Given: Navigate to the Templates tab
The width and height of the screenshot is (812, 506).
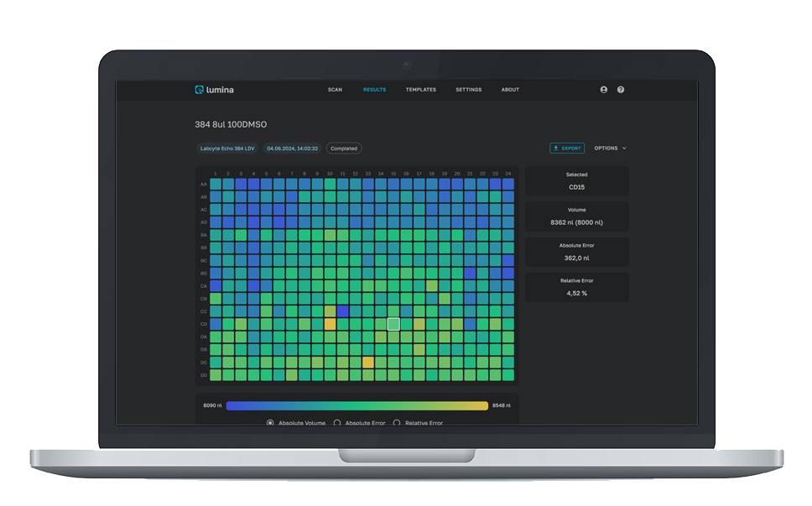Looking at the screenshot, I should point(420,90).
